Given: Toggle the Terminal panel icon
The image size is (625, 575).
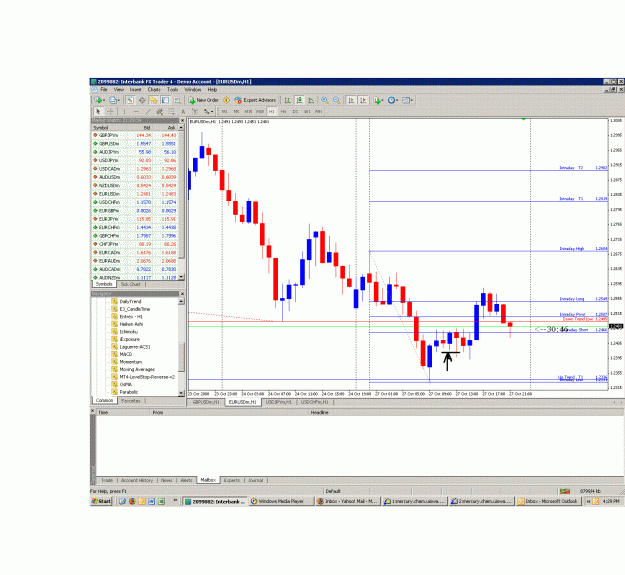Looking at the screenshot, I should pyautogui.click(x=165, y=100).
